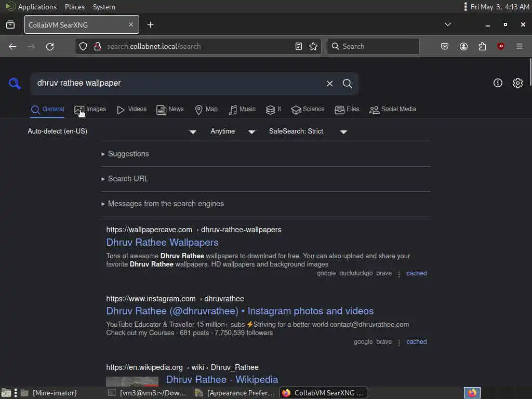This screenshot has height=399, width=532.
Task: Open Firefox View icon beside the tab strip
Action: [10, 24]
